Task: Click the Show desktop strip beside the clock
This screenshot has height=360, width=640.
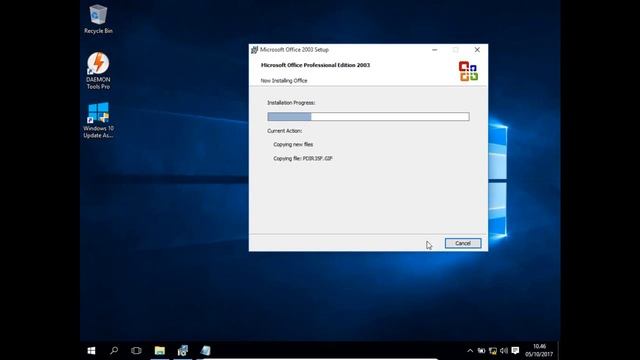Action: point(558,351)
